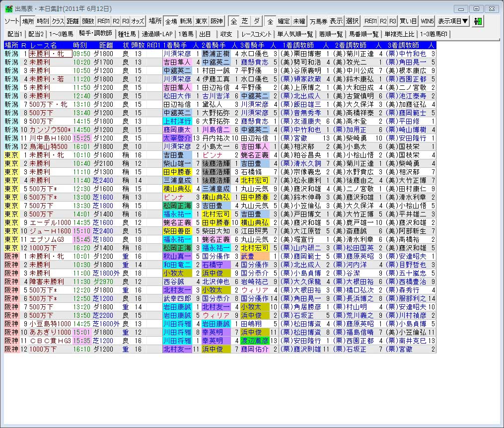
Task: Open the 表示項目 dropdown menu
Action: [x=453, y=21]
